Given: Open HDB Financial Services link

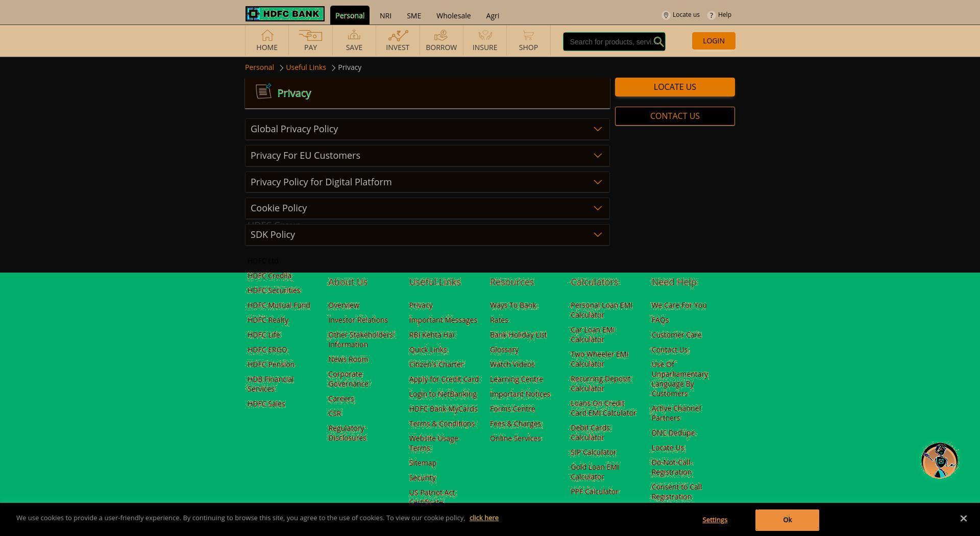Looking at the screenshot, I should [x=271, y=384].
